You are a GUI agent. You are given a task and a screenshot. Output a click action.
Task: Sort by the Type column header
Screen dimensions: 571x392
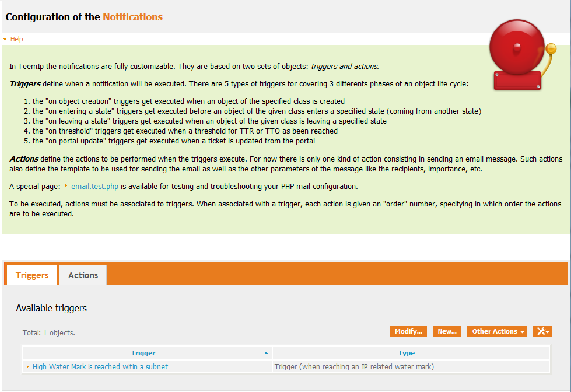coord(407,353)
